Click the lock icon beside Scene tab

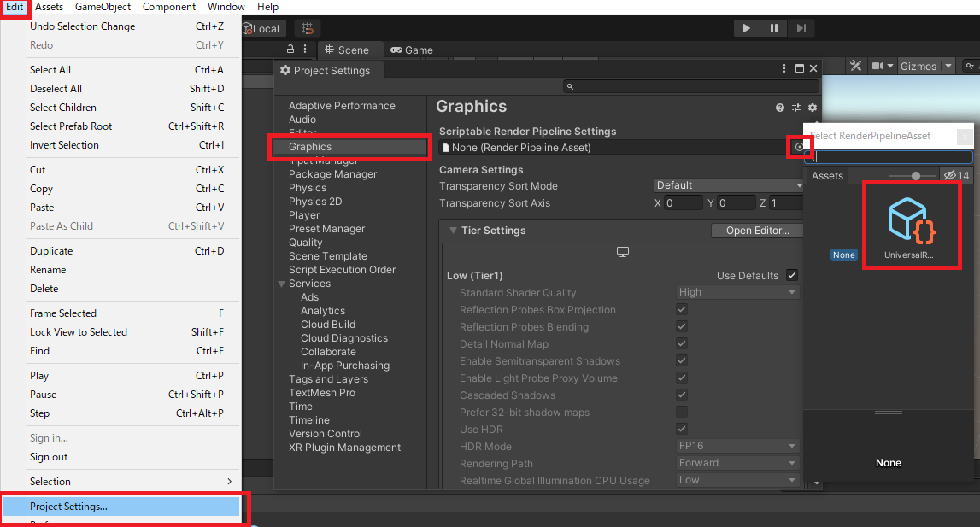[x=290, y=49]
